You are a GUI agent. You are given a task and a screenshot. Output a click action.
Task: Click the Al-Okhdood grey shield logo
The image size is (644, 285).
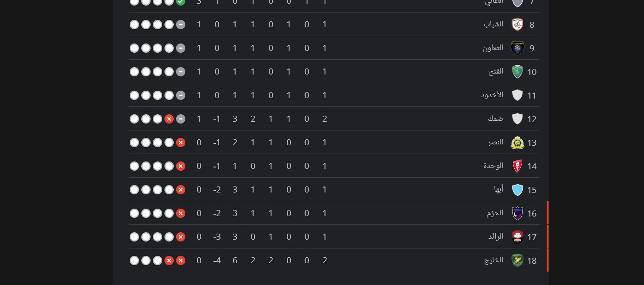[517, 95]
